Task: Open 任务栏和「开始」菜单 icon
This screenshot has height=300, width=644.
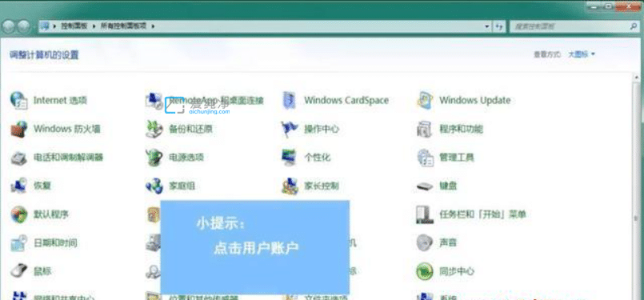Action: pyautogui.click(x=425, y=214)
